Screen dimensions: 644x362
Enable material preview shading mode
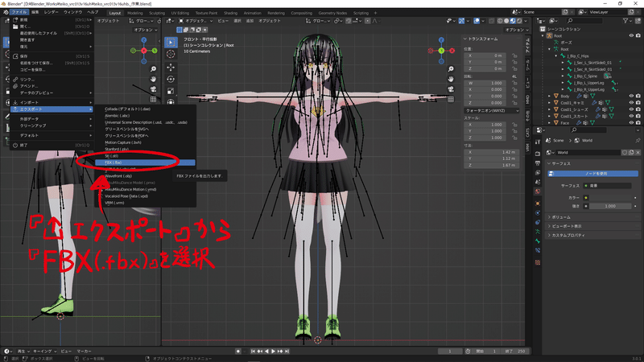click(x=513, y=21)
